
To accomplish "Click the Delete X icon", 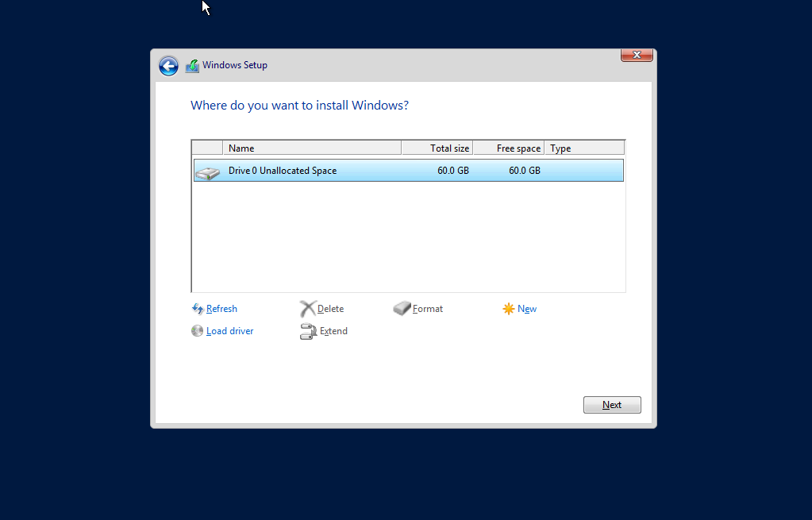I will [308, 309].
